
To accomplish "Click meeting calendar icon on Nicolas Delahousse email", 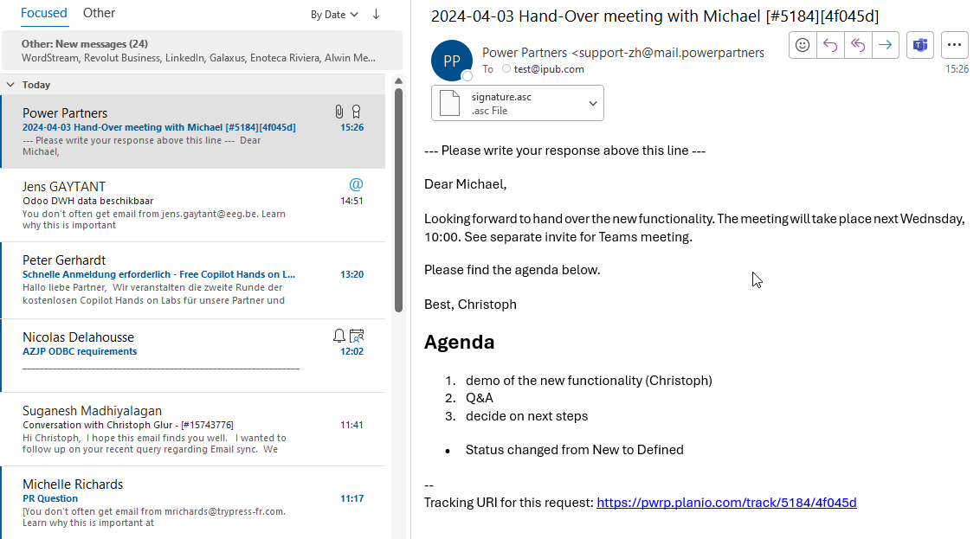I will click(x=357, y=336).
